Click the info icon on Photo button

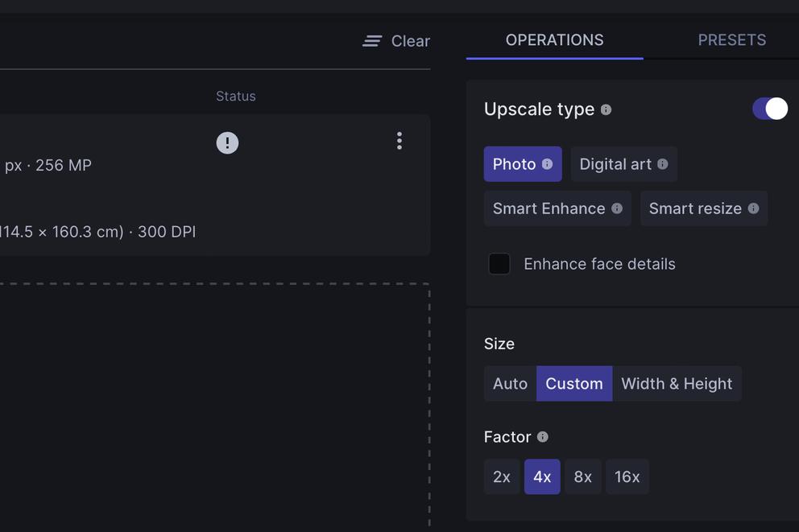pyautogui.click(x=547, y=164)
